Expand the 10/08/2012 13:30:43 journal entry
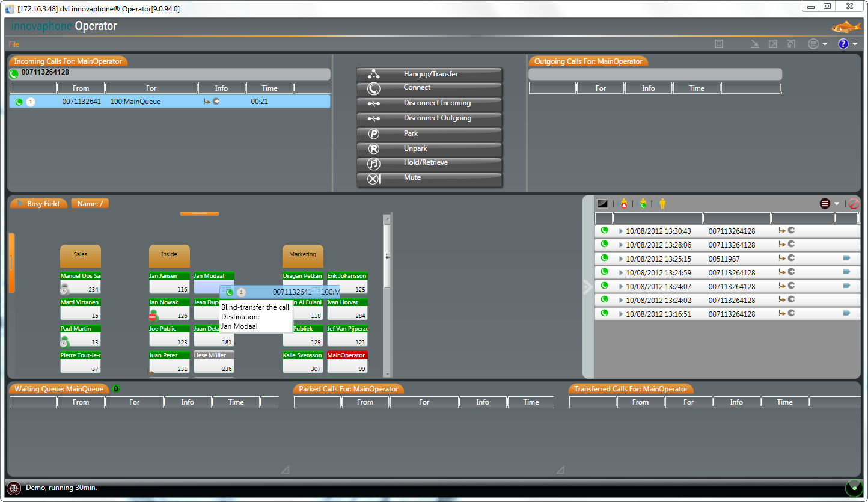868x502 pixels. pyautogui.click(x=621, y=231)
